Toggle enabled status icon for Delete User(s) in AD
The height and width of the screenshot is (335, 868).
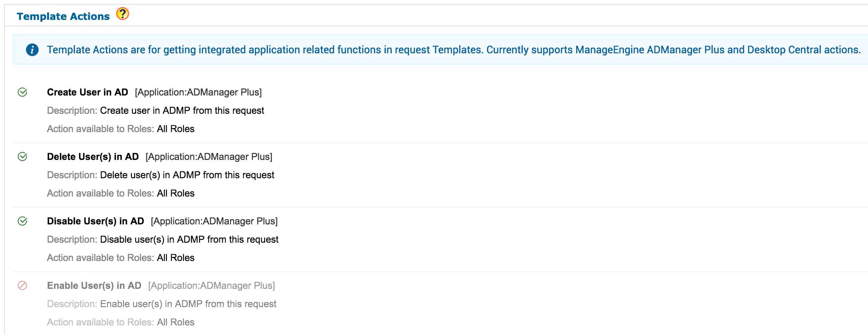(x=23, y=157)
